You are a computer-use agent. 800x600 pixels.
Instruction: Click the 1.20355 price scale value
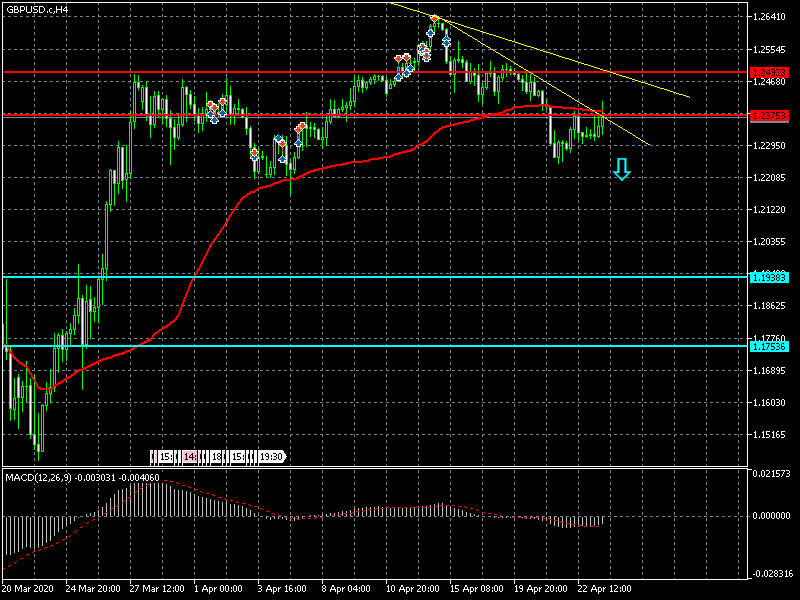pos(769,242)
